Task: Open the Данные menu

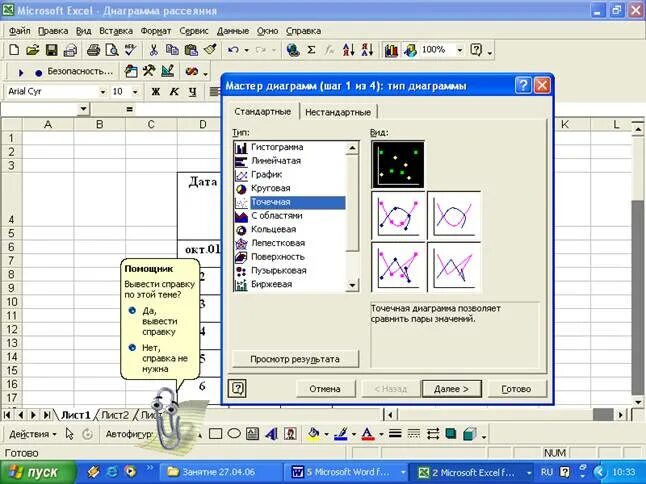Action: click(233, 31)
